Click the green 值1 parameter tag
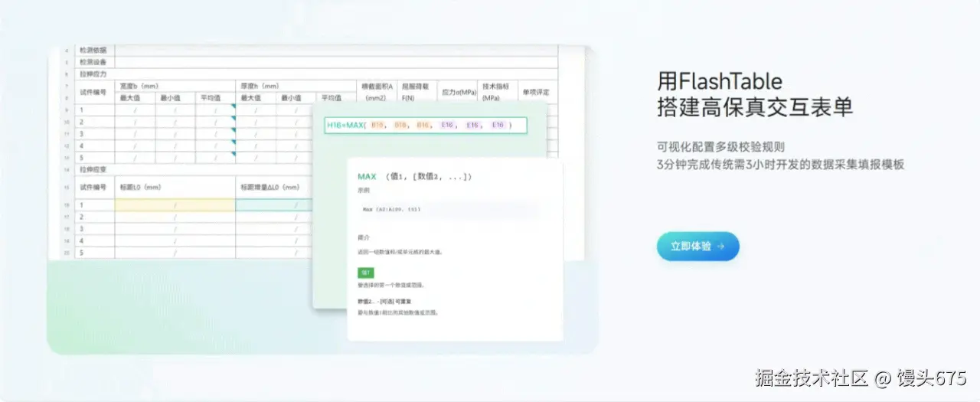 366,273
